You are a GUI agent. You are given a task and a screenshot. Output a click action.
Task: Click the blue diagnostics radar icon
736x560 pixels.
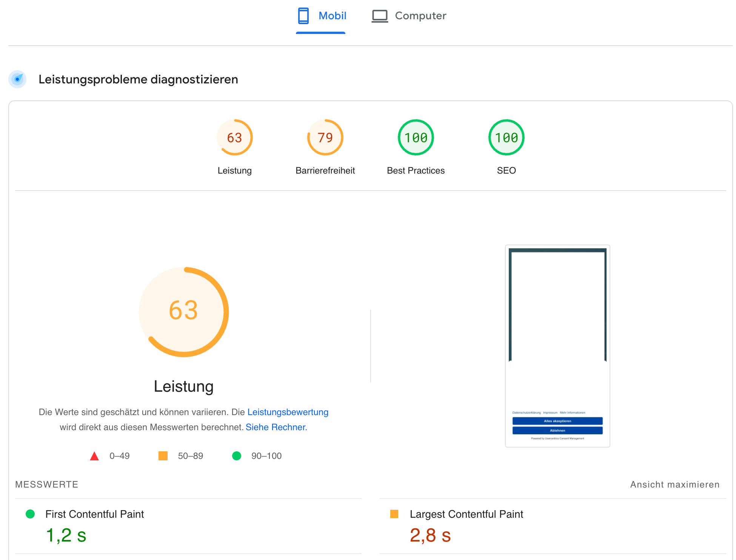17,79
